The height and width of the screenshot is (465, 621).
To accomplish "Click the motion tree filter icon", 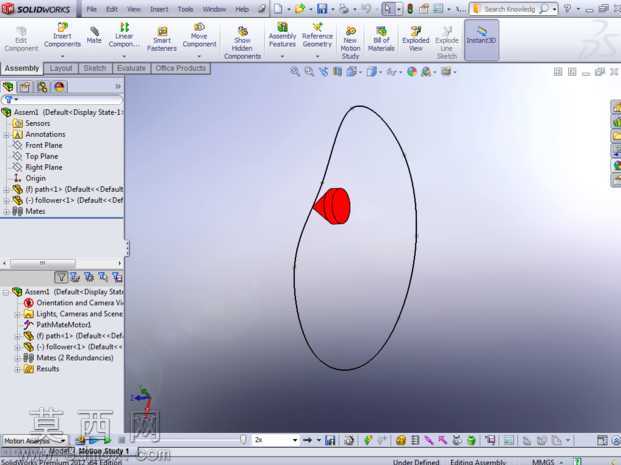I will [61, 277].
